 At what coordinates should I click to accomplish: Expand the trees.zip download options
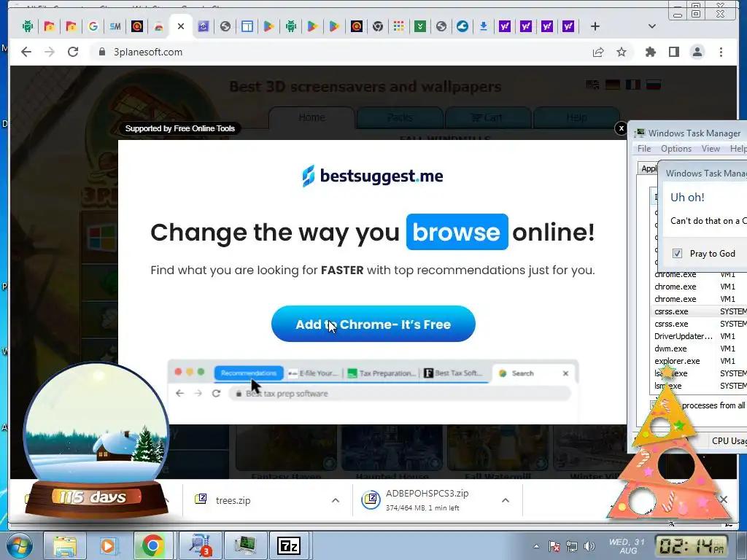click(x=336, y=500)
